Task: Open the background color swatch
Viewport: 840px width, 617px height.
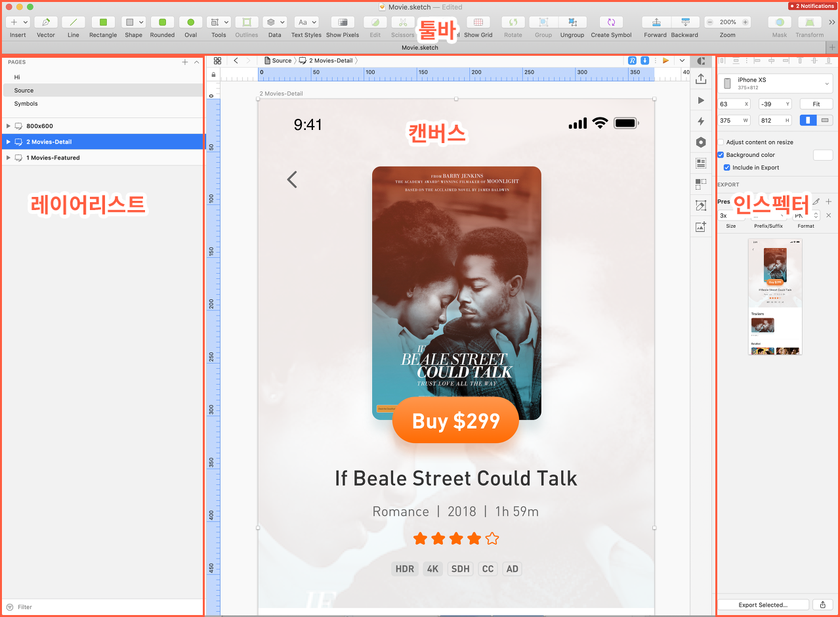Action: 823,155
